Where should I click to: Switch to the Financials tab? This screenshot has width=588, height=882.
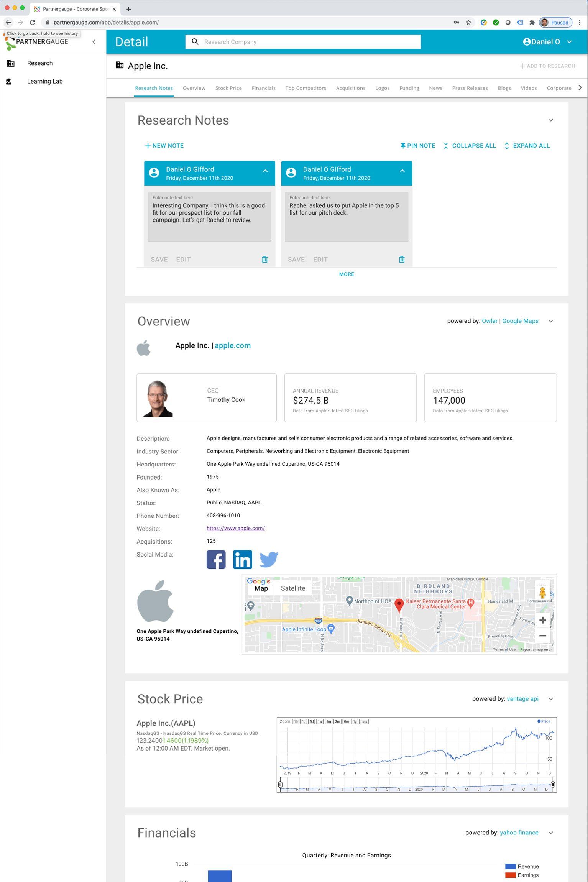point(264,88)
